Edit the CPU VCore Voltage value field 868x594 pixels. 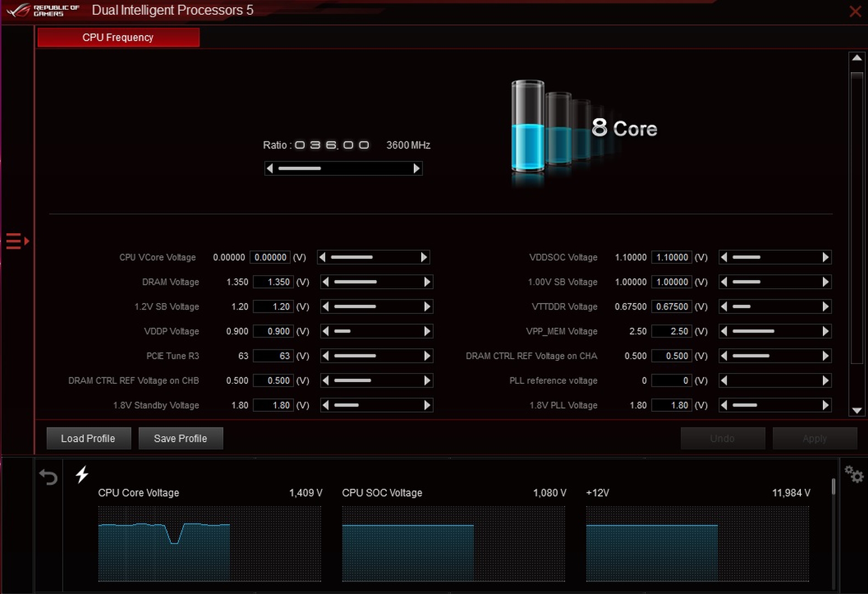tap(270, 257)
